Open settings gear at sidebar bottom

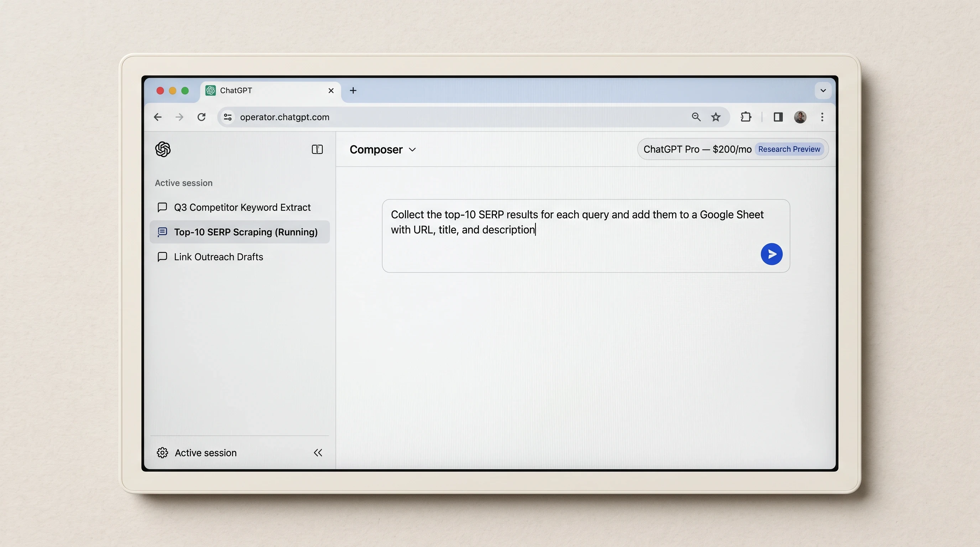point(162,453)
